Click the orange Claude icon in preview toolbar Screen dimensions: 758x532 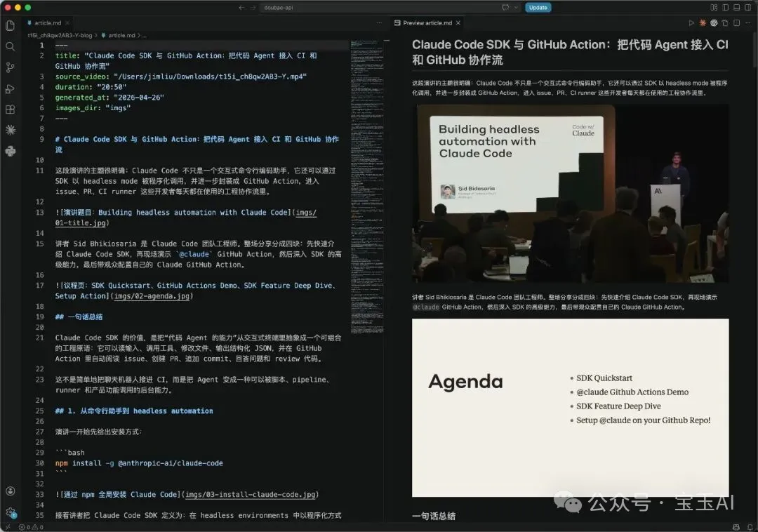(x=703, y=22)
